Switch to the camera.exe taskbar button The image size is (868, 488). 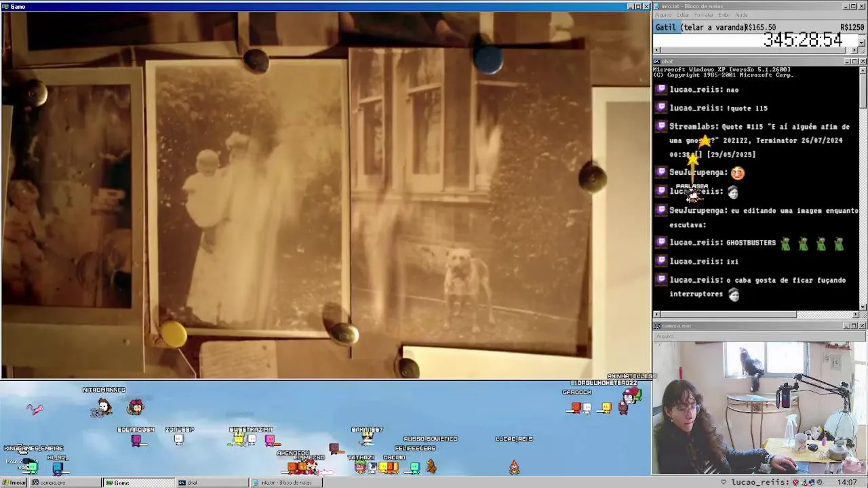pos(64,483)
